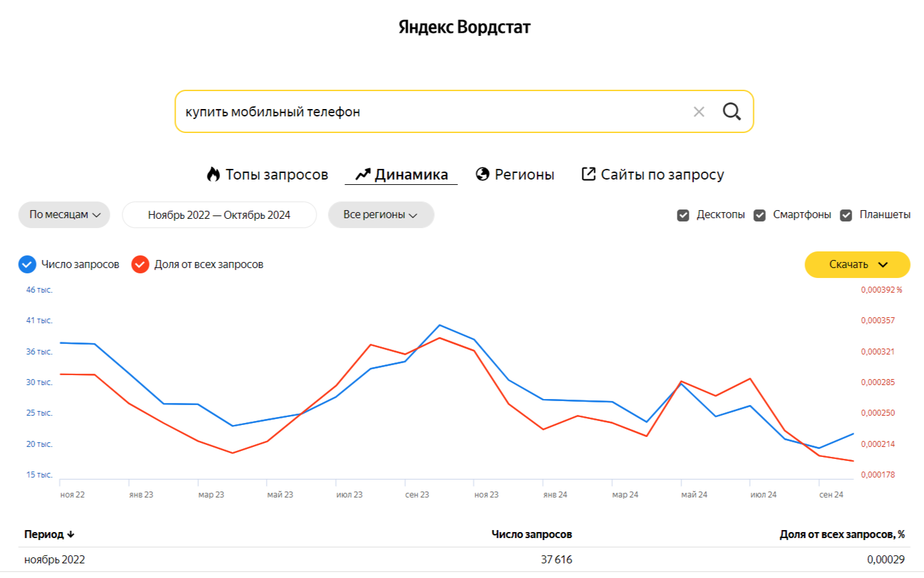
Task: Uncheck the Планшеты checkbox
Action: (846, 215)
